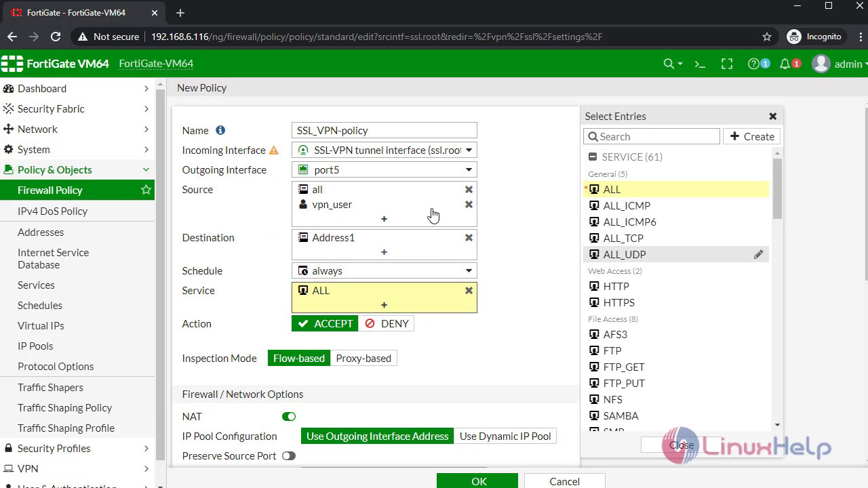868x488 pixels.
Task: Select the FTP_GET service entry
Action: [x=676, y=367]
